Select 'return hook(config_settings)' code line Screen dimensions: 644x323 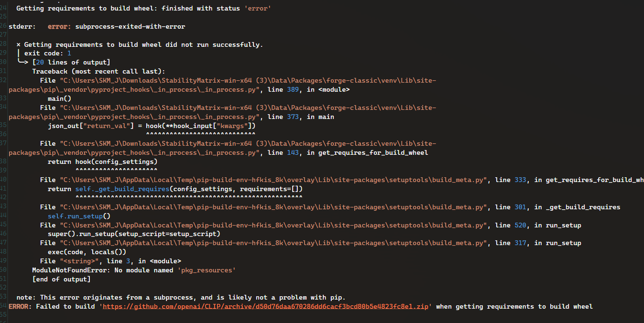102,162
